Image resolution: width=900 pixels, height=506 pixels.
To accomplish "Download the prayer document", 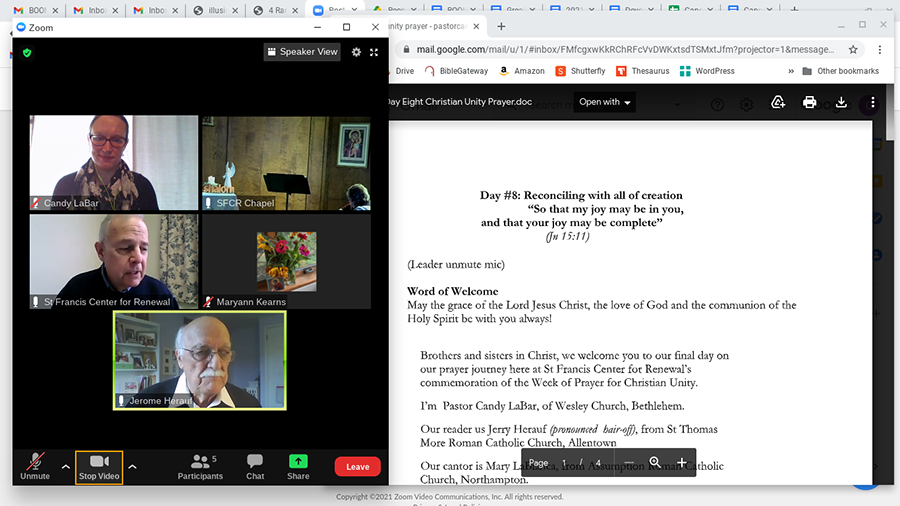I will pos(841,102).
